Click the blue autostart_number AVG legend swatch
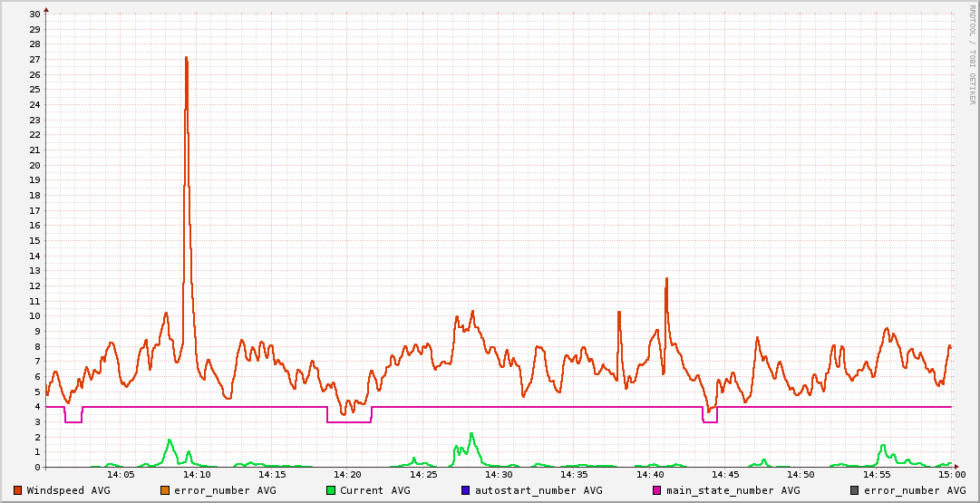 coord(465,490)
